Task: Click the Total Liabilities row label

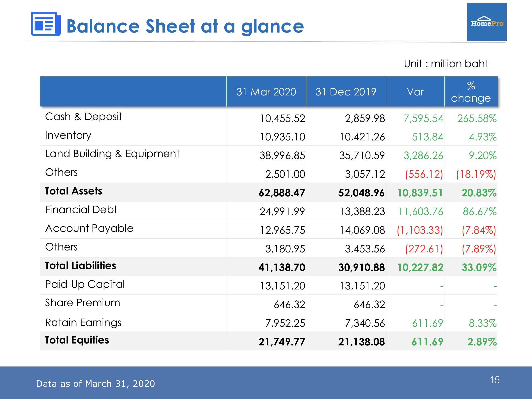Action: click(x=81, y=266)
